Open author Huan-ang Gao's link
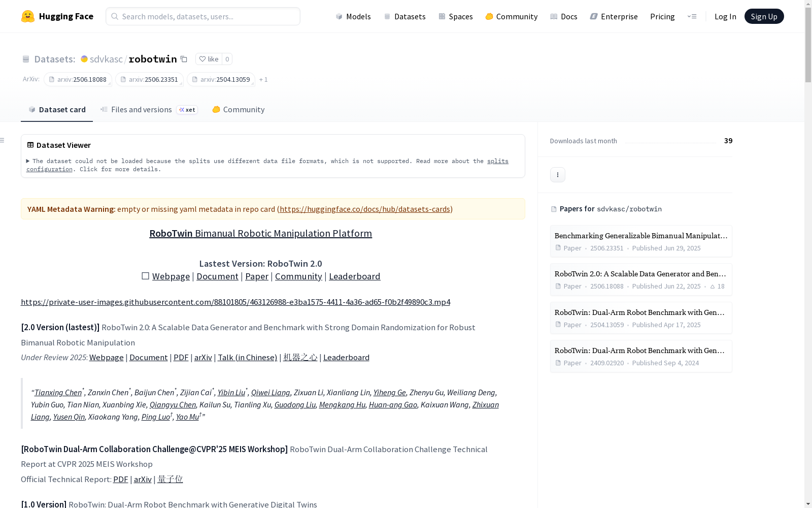Image resolution: width=812 pixels, height=508 pixels. (x=393, y=405)
